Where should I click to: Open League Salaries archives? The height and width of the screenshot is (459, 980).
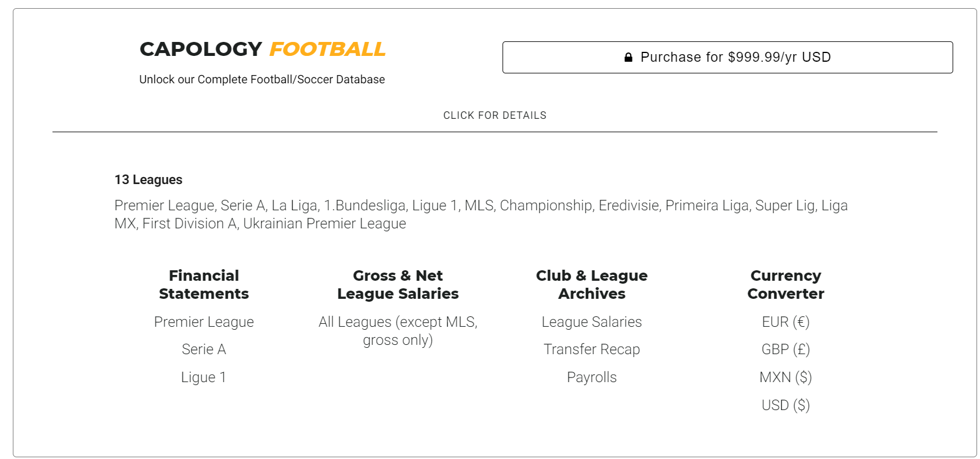591,322
